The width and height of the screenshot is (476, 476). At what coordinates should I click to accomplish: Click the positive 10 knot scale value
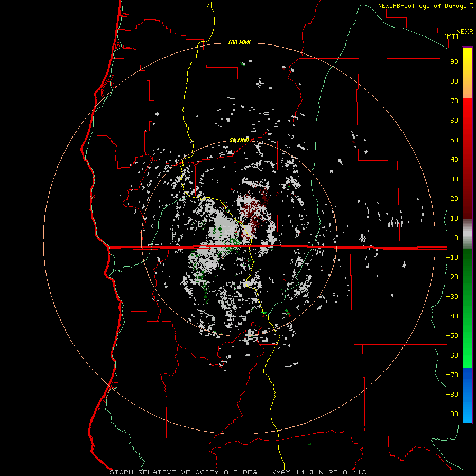(x=454, y=218)
